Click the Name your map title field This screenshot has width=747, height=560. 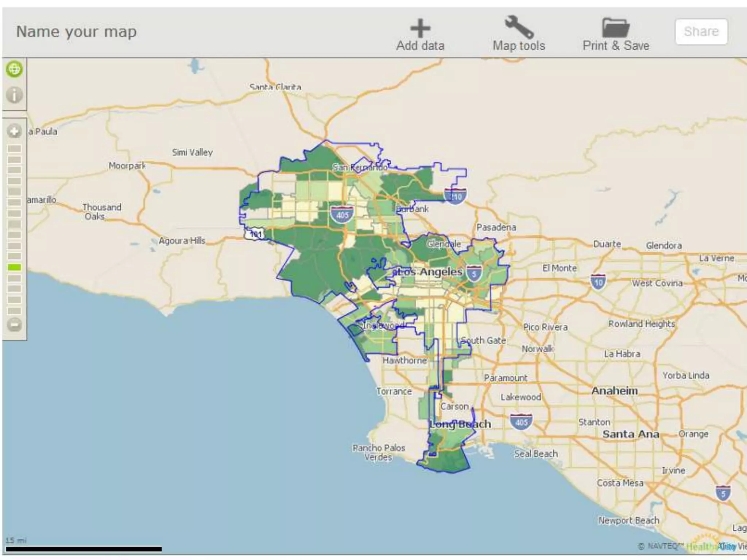coord(77,32)
